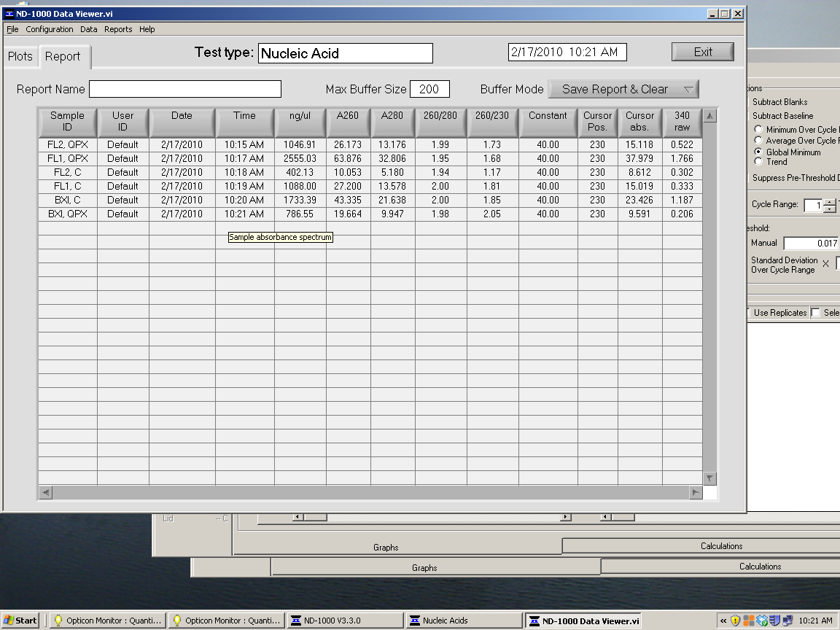Click the date and time field
The width and height of the screenshot is (840, 630).
[x=567, y=52]
